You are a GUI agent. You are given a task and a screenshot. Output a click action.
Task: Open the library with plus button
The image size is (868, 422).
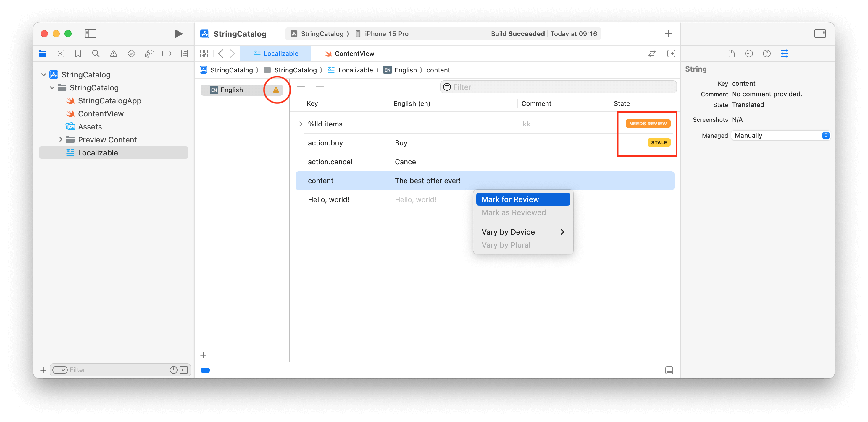point(669,33)
